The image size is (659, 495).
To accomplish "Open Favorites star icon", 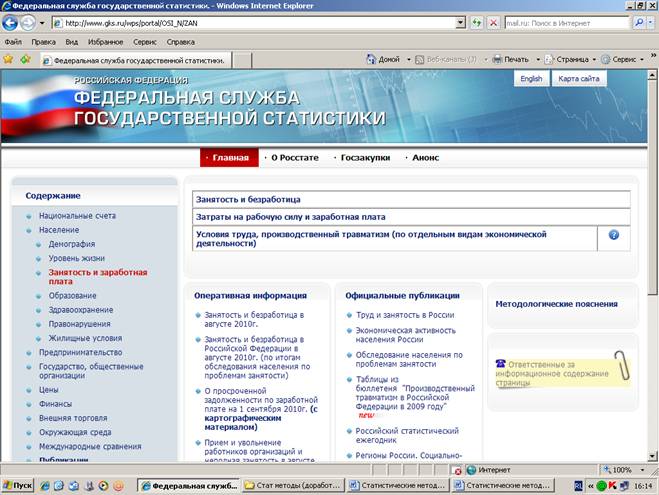I will (8, 59).
